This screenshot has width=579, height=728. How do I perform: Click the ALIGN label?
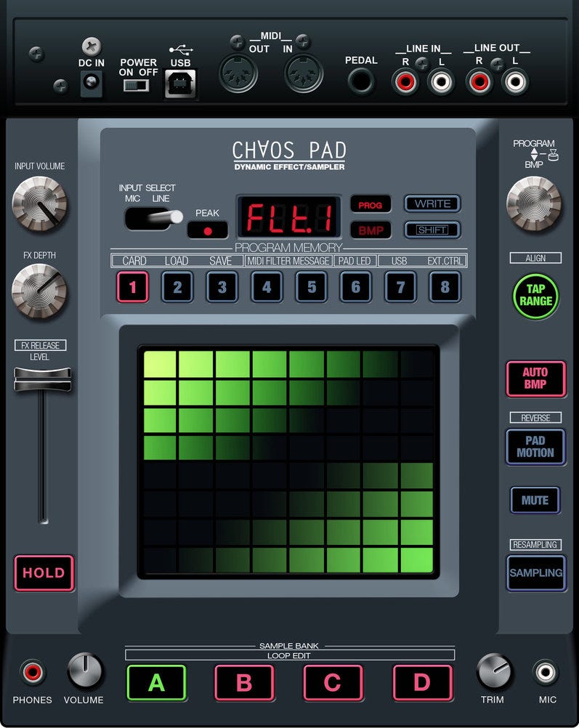[535, 258]
